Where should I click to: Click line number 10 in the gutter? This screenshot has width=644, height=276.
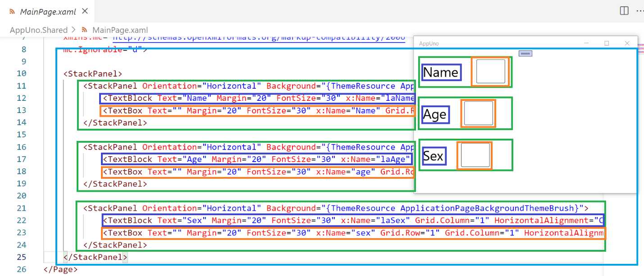pyautogui.click(x=22, y=73)
